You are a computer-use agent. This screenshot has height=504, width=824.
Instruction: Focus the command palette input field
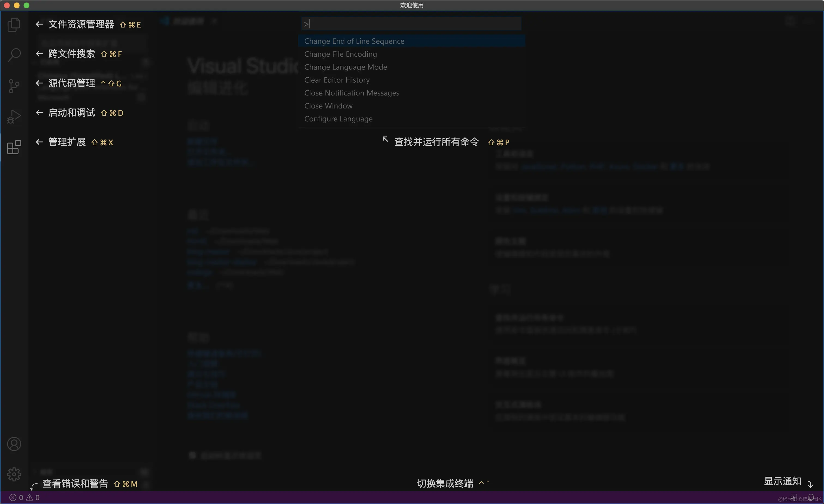click(411, 24)
